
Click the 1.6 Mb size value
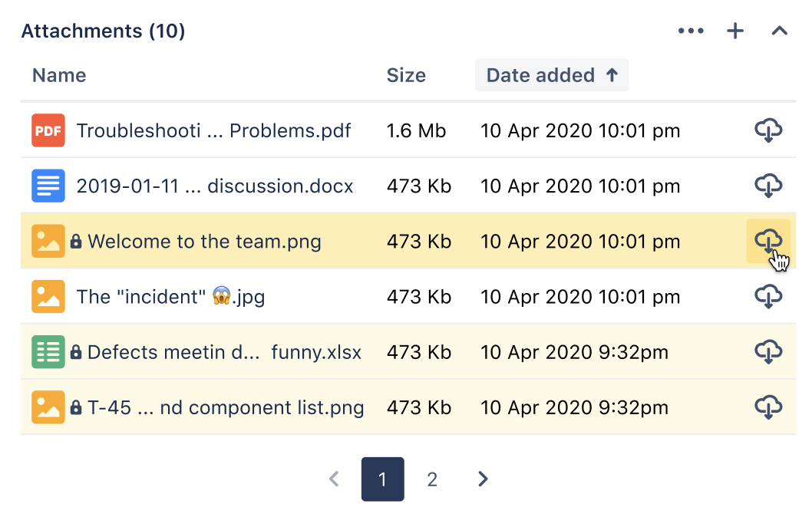tap(416, 131)
